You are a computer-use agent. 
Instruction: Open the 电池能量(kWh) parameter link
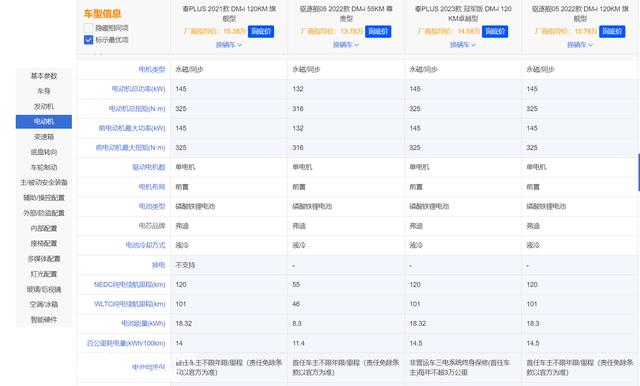click(143, 324)
